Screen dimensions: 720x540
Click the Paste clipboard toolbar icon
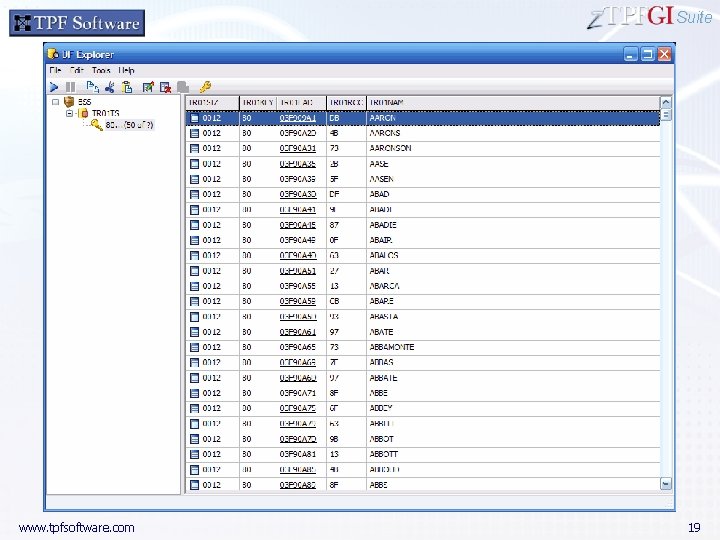(x=127, y=87)
